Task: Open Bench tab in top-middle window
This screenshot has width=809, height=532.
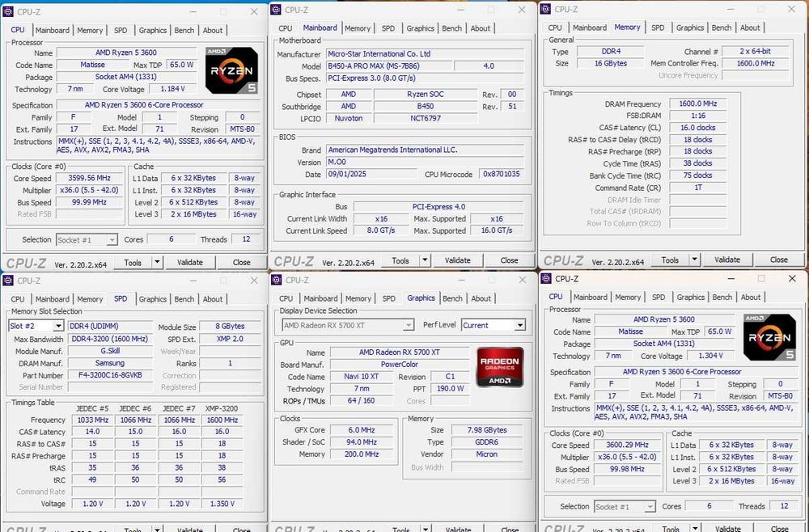Action: click(x=452, y=28)
